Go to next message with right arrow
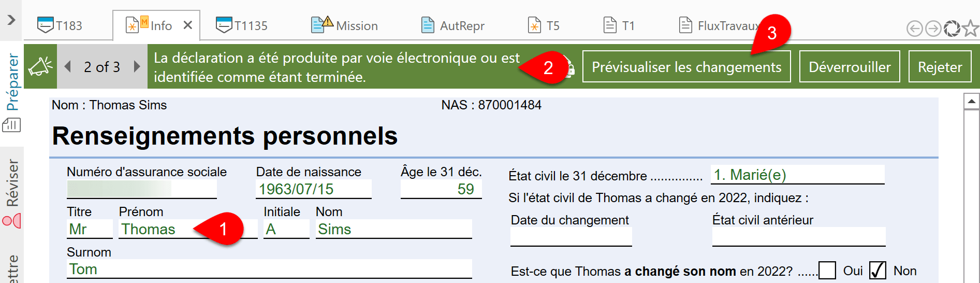This screenshot has width=980, height=283. click(137, 66)
